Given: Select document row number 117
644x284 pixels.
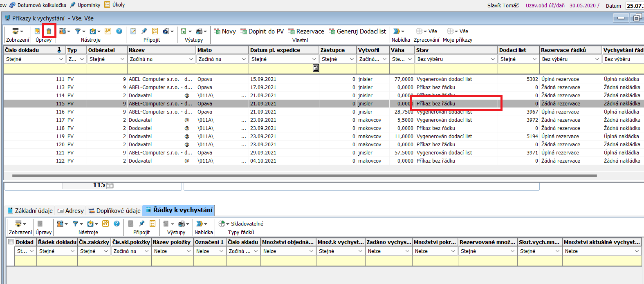Looking at the screenshot, I should [x=61, y=120].
